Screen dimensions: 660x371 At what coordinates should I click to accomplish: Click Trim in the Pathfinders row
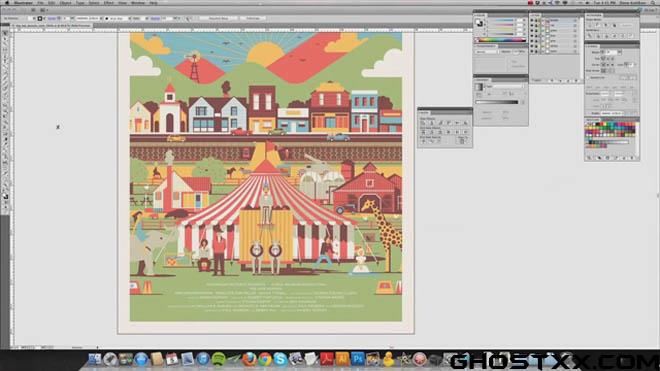coord(598,36)
